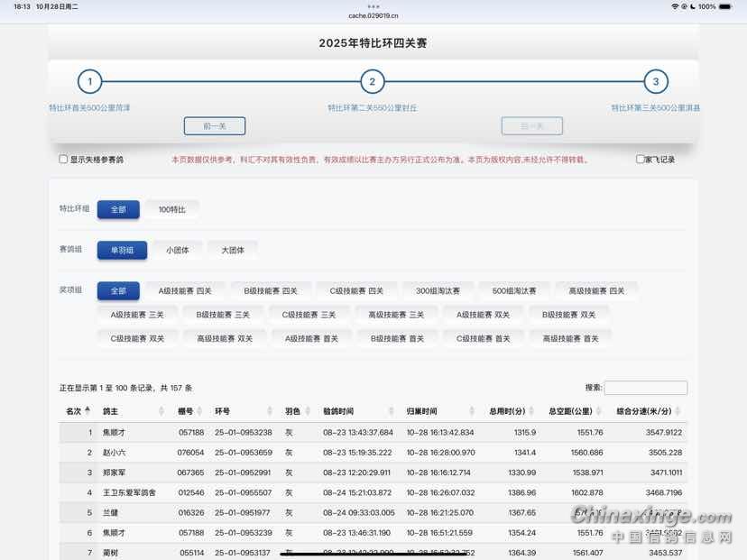Click the step 3 circle marker
The height and width of the screenshot is (560, 747).
click(x=656, y=82)
